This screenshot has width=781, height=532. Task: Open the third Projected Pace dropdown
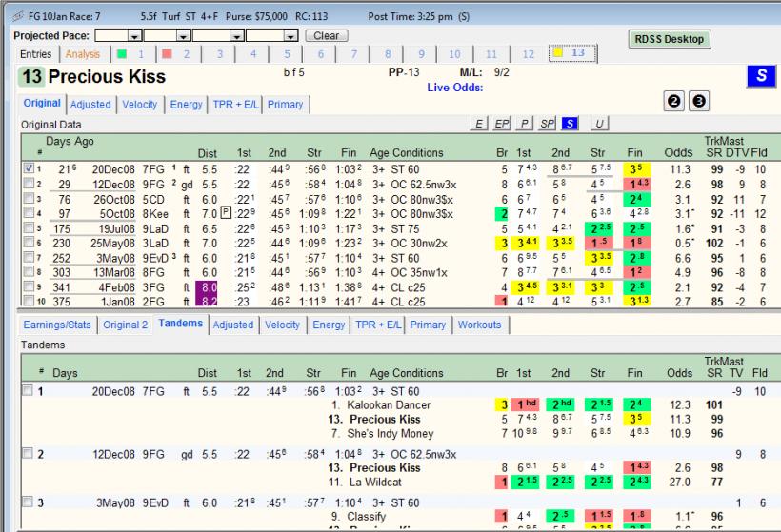click(x=237, y=36)
